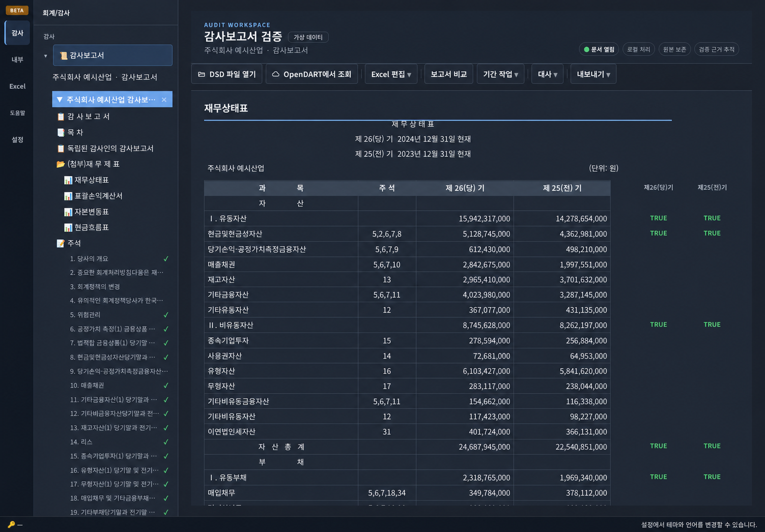The height and width of the screenshot is (532, 765).
Task: Click the 로컬 처리 chip
Action: coord(638,49)
